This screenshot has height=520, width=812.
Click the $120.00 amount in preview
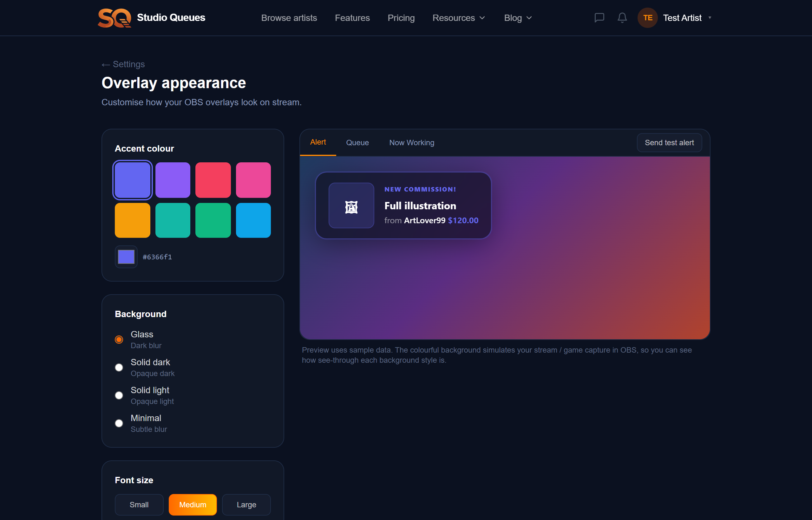pos(463,220)
